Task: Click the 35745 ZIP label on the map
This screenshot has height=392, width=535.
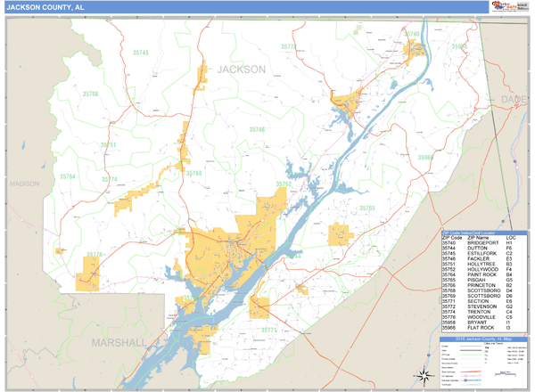Action: [x=141, y=53]
